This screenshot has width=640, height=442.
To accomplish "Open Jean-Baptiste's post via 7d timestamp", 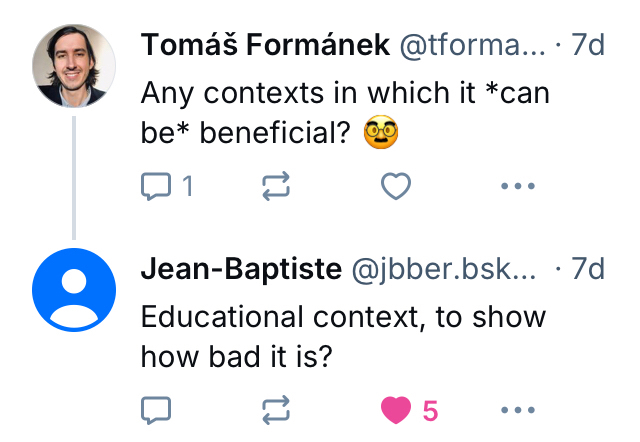I will 588,268.
